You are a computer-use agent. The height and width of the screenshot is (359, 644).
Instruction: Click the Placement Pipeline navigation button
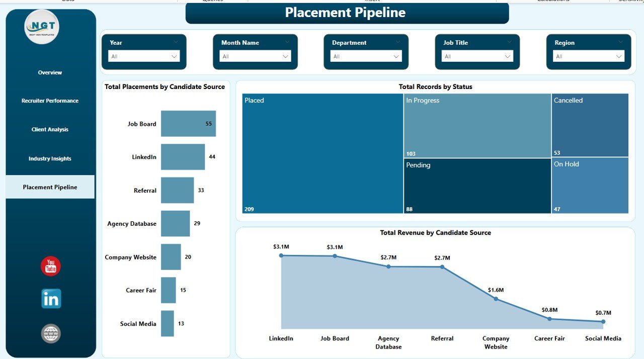click(x=49, y=187)
